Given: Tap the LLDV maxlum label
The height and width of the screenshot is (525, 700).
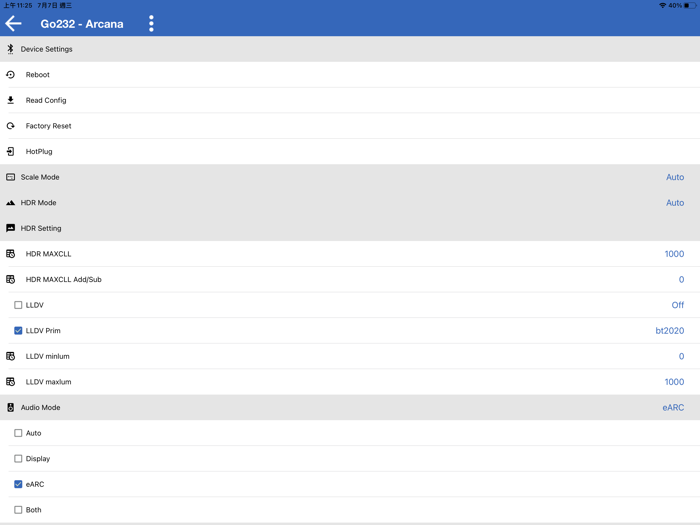Looking at the screenshot, I should click(48, 382).
